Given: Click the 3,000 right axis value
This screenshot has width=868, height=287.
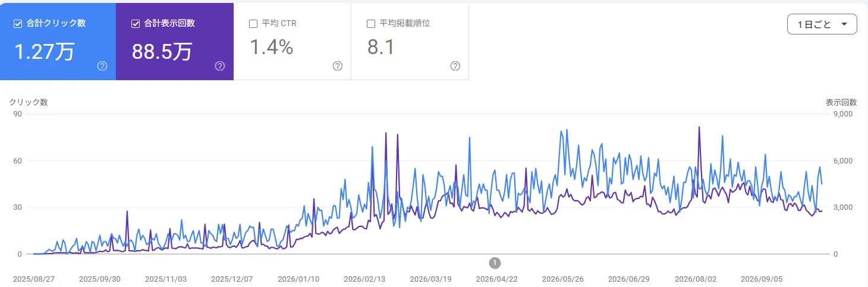Looking at the screenshot, I should pyautogui.click(x=844, y=207).
